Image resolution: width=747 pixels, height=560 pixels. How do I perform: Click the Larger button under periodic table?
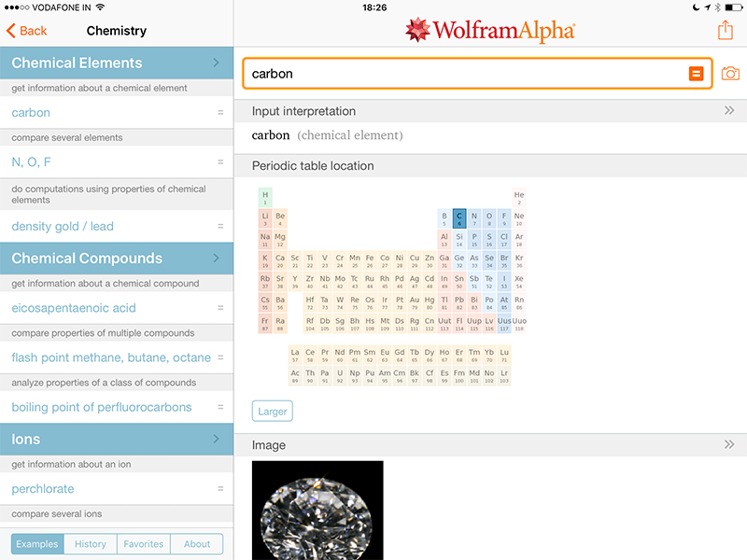tap(273, 412)
